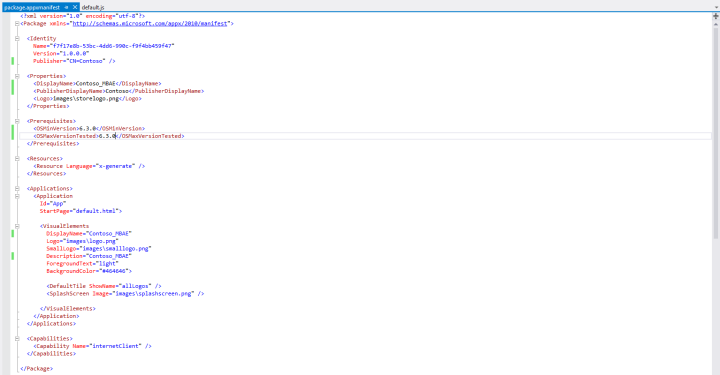720x375 pixels.
Task: Collapse the Resources element block
Action: pos(17,159)
